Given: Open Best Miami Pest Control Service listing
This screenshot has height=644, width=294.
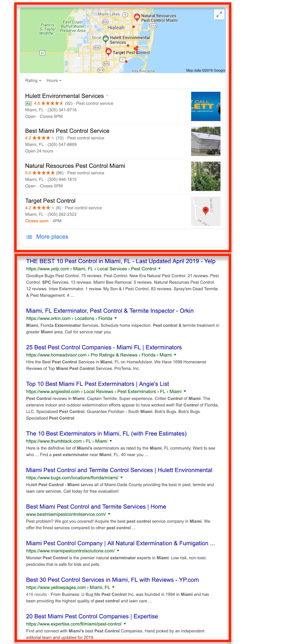Looking at the screenshot, I should coord(67,131).
